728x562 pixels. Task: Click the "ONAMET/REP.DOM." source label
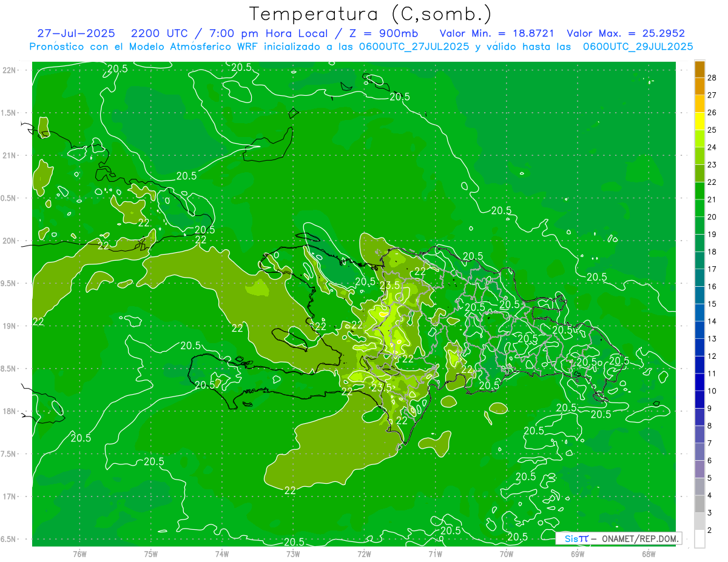click(640, 538)
